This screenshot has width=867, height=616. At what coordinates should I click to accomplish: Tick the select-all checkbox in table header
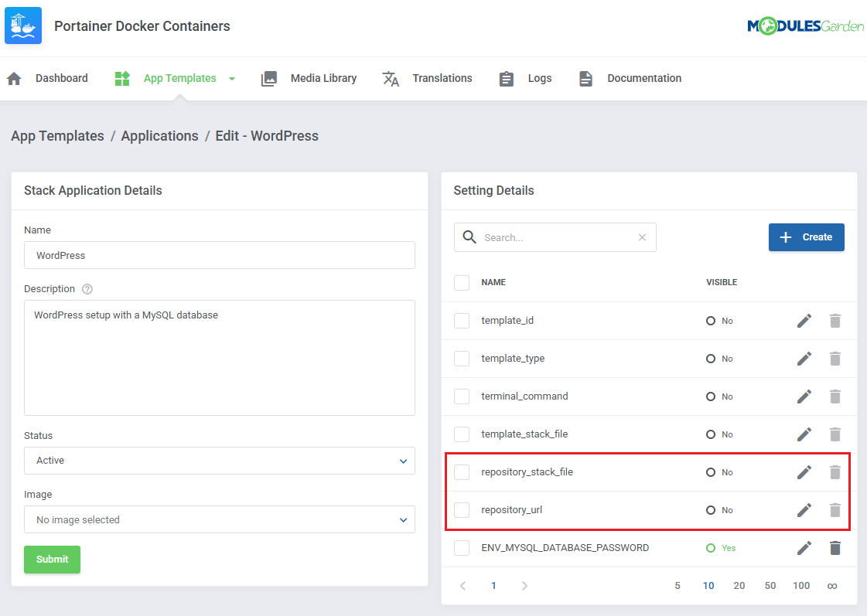[462, 283]
